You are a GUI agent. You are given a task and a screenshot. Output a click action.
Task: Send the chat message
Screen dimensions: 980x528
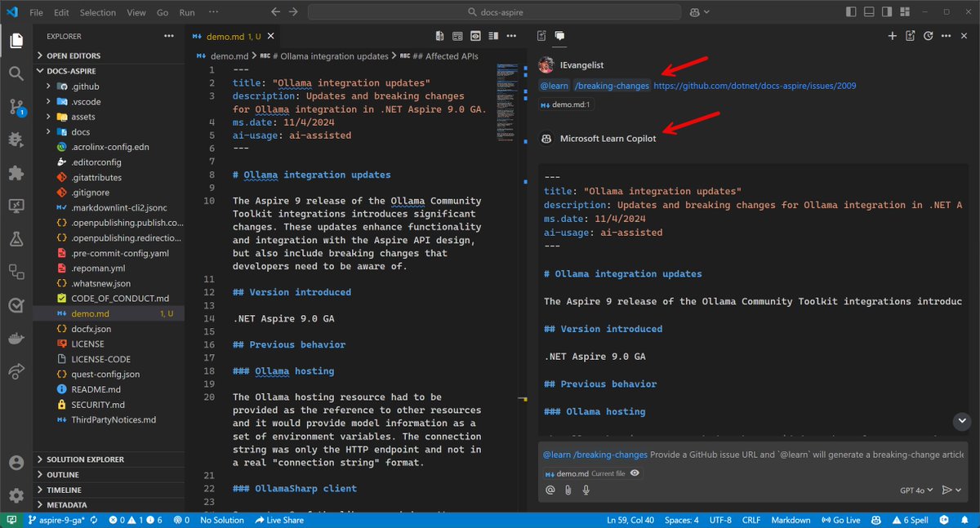[947, 490]
